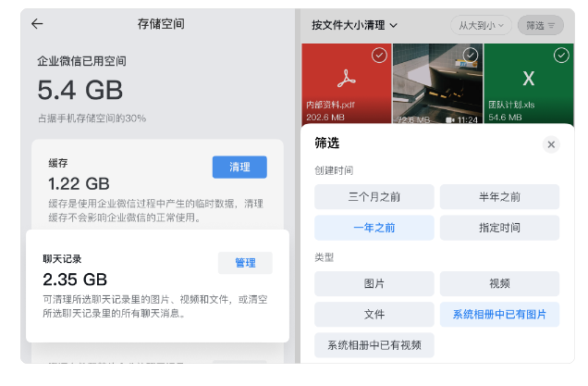Tap the back arrow on 存储空间 page
588x386 pixels.
pos(37,24)
